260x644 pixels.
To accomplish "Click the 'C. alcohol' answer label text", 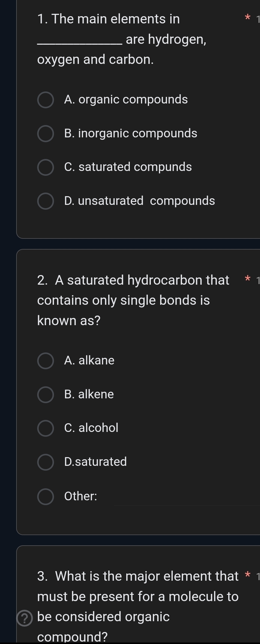I will tap(91, 428).
